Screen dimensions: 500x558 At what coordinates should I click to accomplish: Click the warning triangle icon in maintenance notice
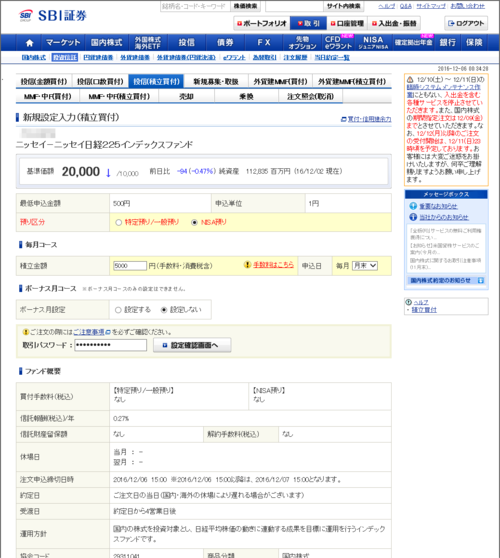point(410,80)
